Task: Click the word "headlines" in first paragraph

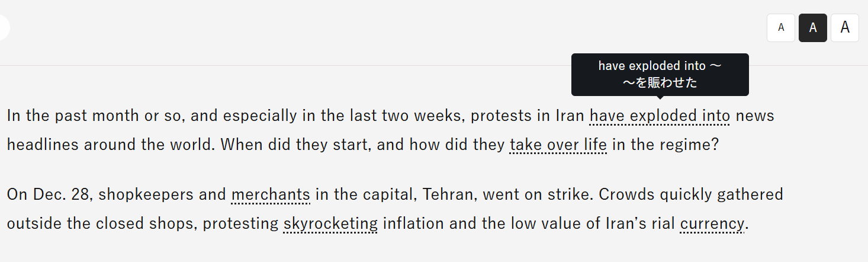Action: 43,145
